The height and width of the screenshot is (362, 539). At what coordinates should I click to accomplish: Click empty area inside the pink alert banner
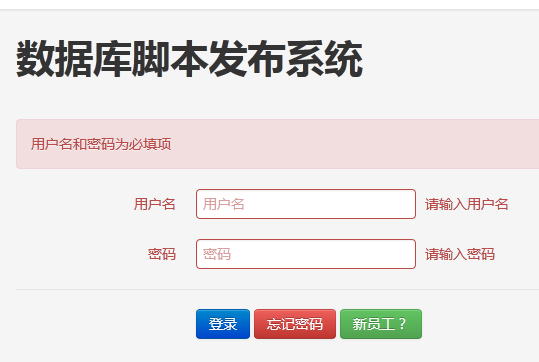(344, 144)
